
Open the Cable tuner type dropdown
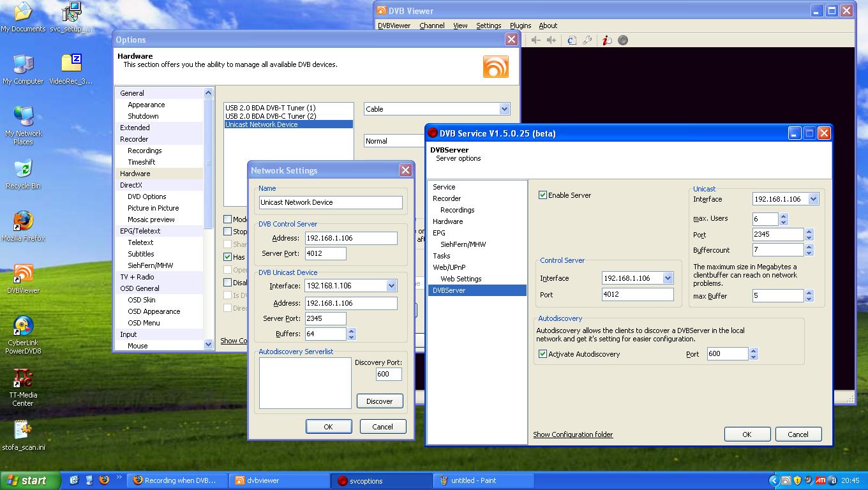(x=504, y=109)
